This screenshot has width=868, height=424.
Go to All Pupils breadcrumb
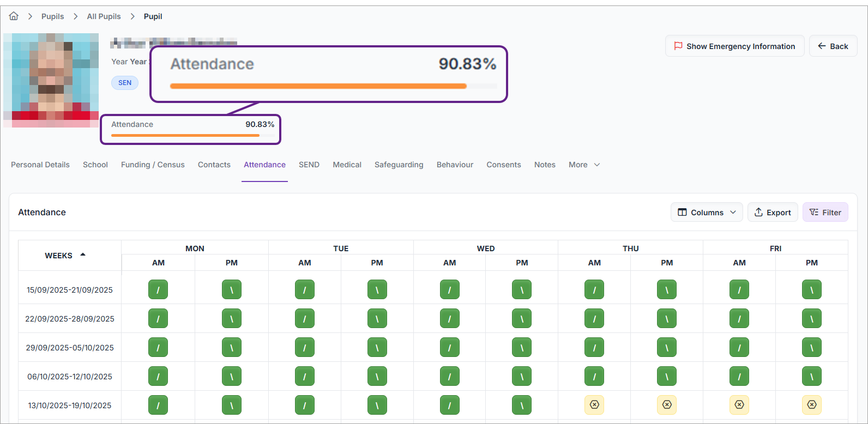[104, 16]
